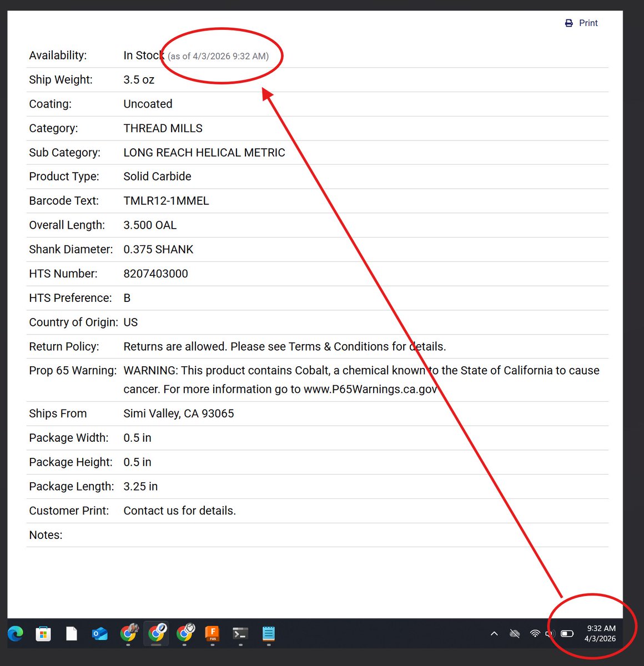This screenshot has height=666, width=644.
Task: Open the Microsoft Store taskbar icon
Action: click(x=43, y=633)
